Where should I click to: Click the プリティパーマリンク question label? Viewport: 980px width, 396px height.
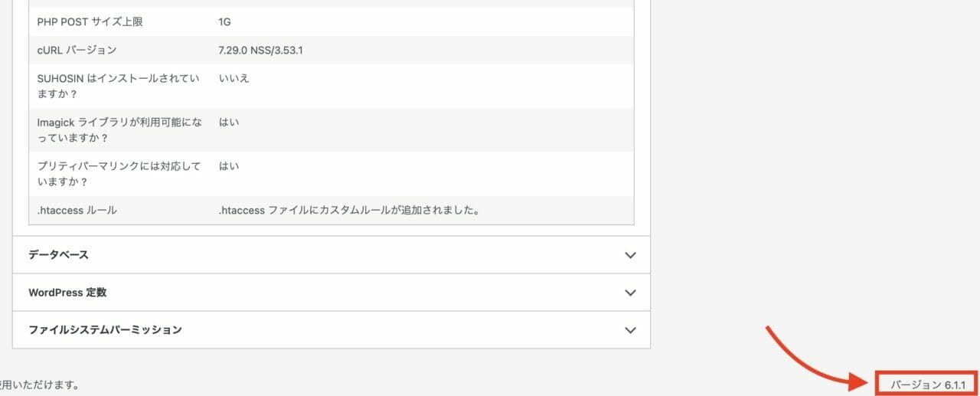119,173
